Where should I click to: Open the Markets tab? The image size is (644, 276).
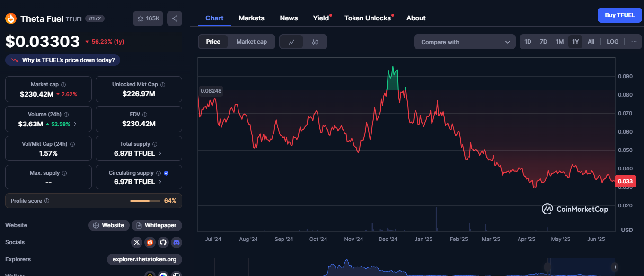pos(251,18)
